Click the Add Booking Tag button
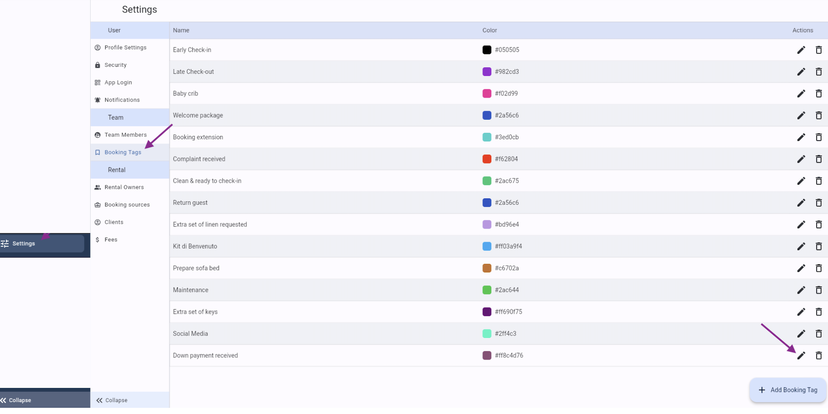 (788, 390)
